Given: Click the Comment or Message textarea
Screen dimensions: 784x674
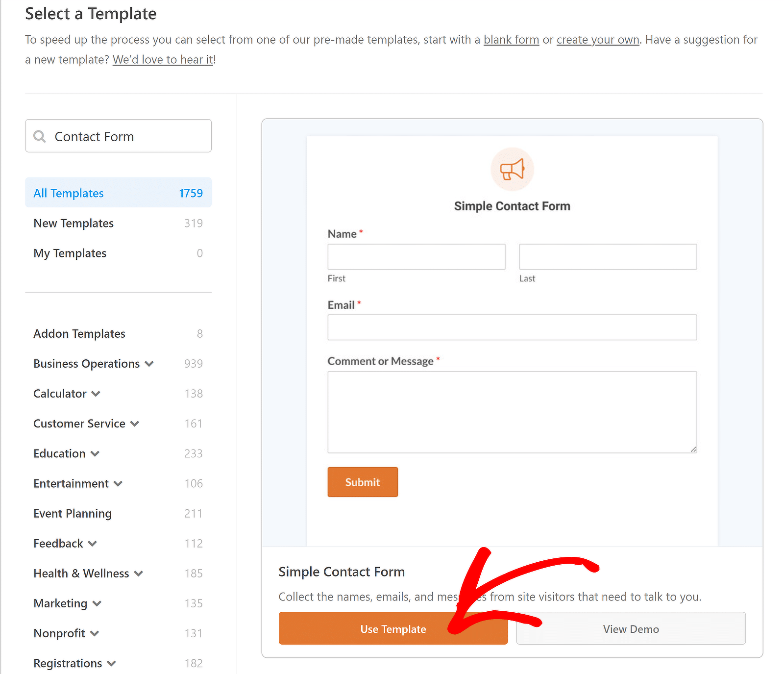Looking at the screenshot, I should [512, 412].
